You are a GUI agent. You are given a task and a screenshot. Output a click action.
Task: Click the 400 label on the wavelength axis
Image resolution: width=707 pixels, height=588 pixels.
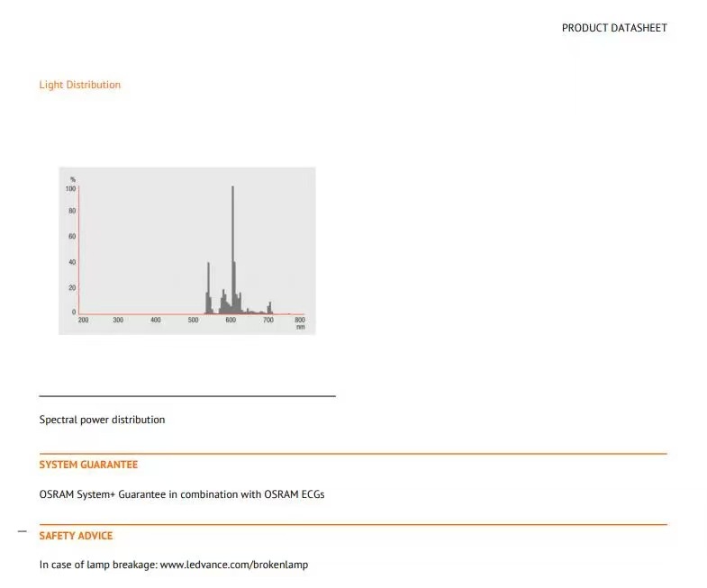(156, 320)
